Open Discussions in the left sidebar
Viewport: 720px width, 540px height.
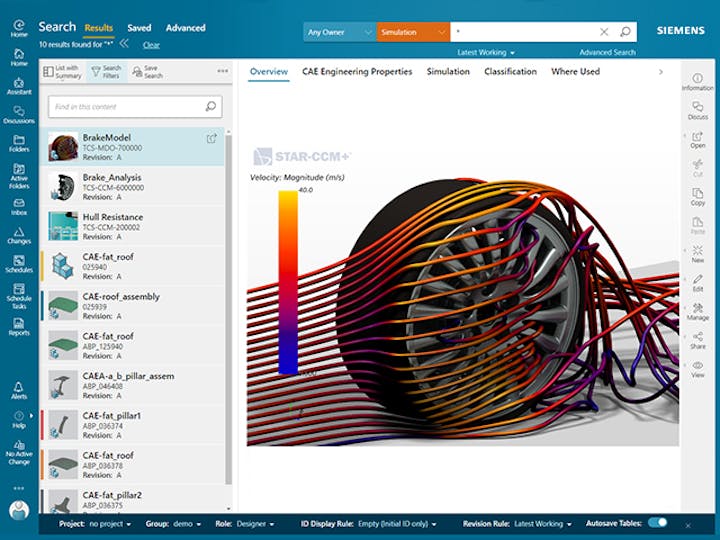(19, 114)
